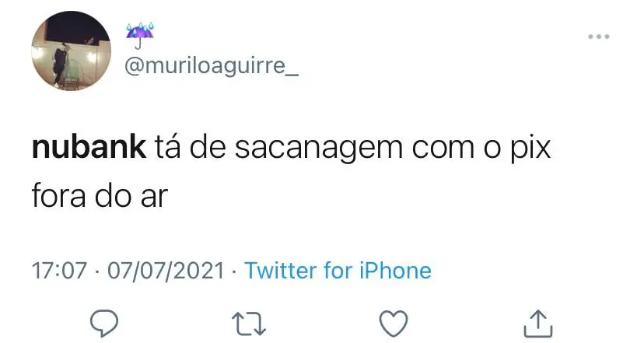Click the Twitter for iPhone source link

coord(338,271)
